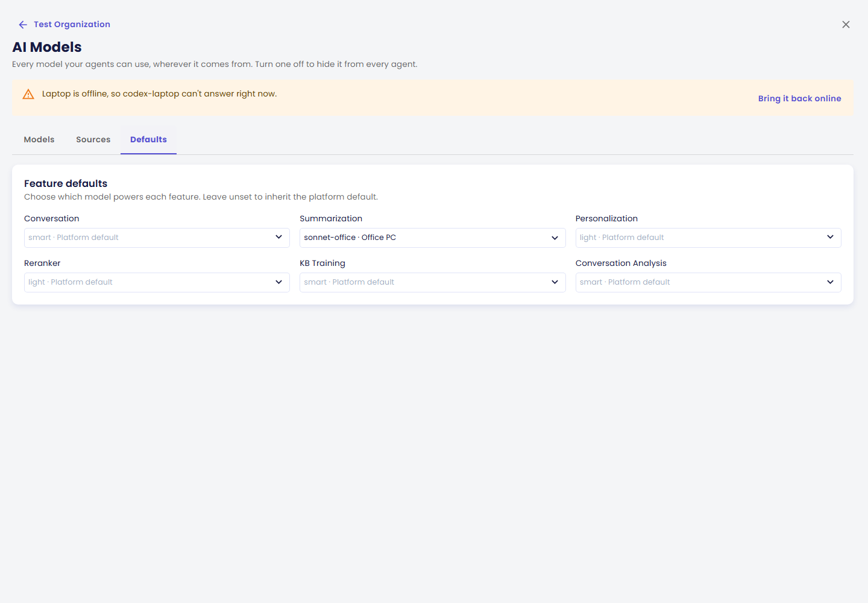
Task: Open the Reranker model dropdown
Action: click(x=157, y=282)
